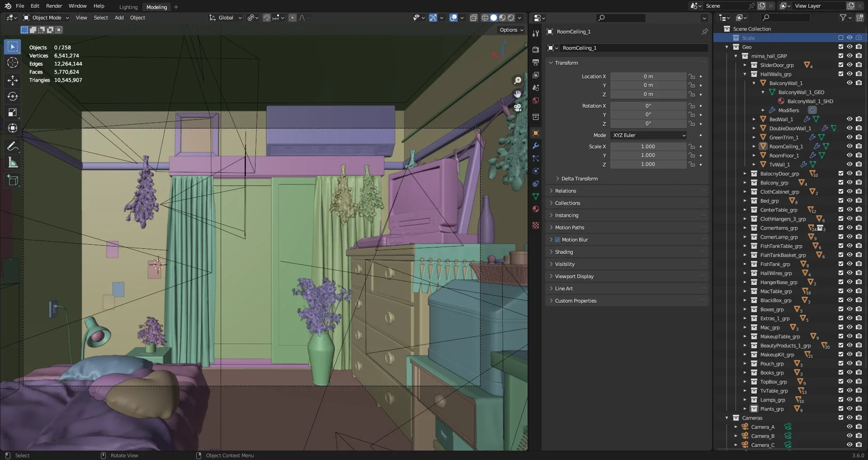
Task: Open the Object Constraints properties tab
Action: point(536,184)
